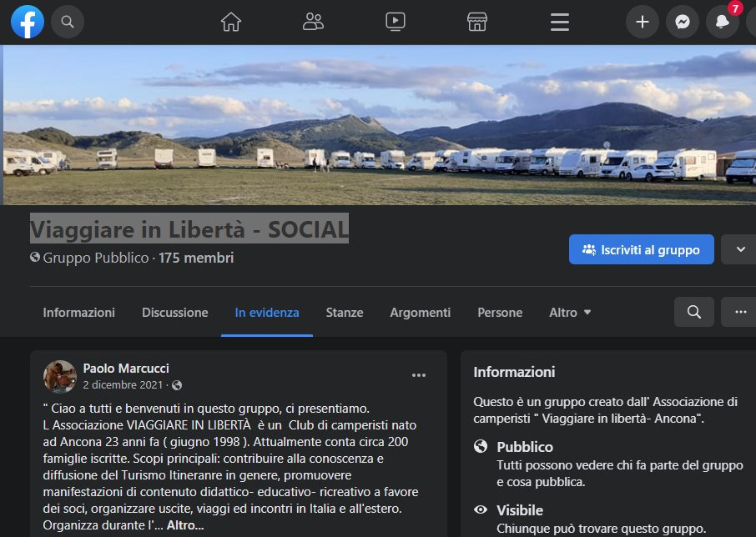Open Paolo Marcucci post options dots

[x=419, y=375]
